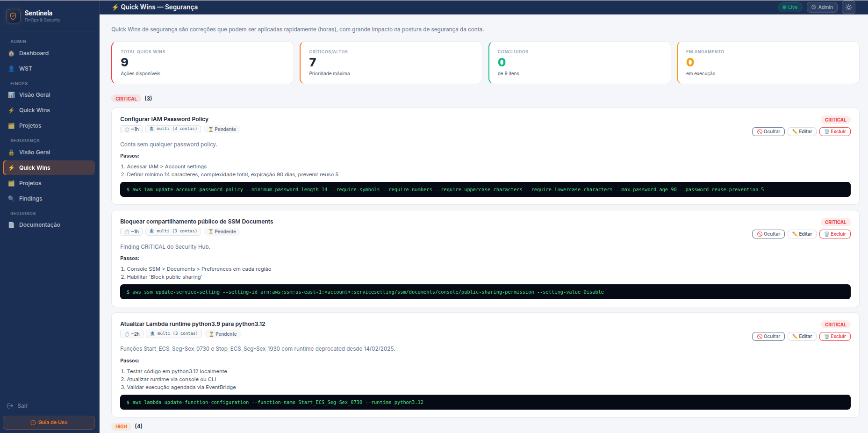
Task: Edit the SSM Documents item
Action: 802,234
